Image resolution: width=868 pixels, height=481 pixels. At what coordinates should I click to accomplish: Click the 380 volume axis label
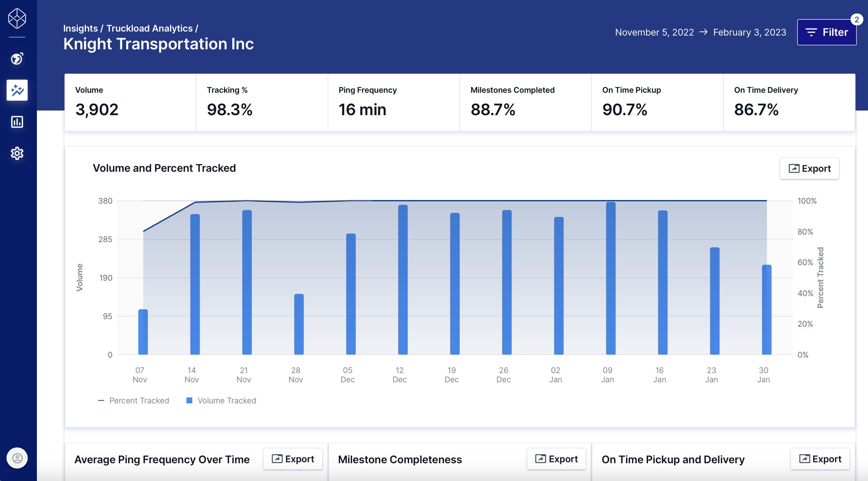pyautogui.click(x=105, y=201)
